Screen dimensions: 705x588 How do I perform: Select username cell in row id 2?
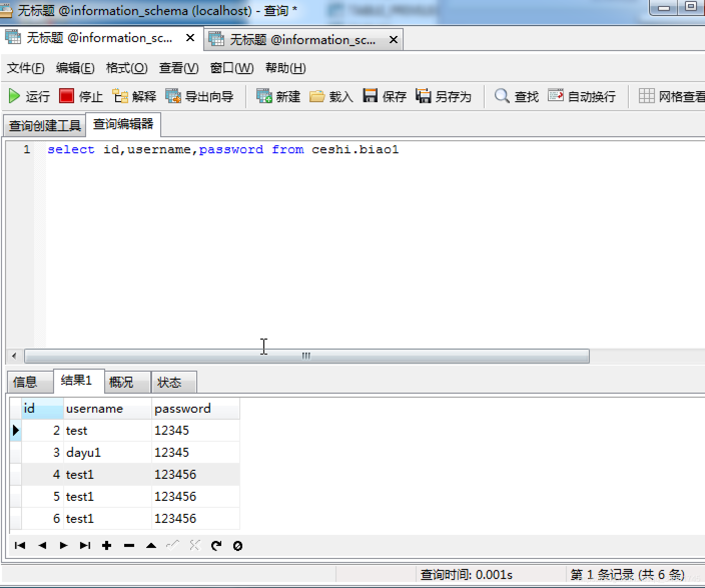coord(107,430)
